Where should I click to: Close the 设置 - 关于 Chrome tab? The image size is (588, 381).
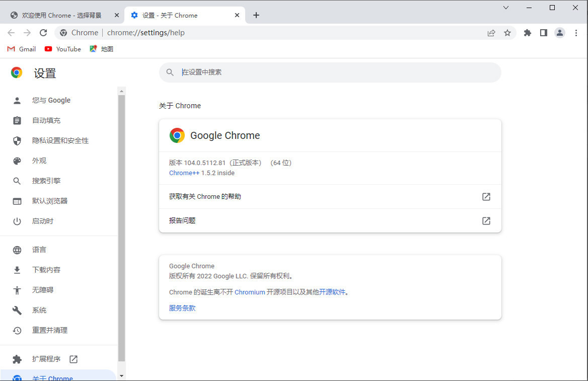pyautogui.click(x=237, y=16)
